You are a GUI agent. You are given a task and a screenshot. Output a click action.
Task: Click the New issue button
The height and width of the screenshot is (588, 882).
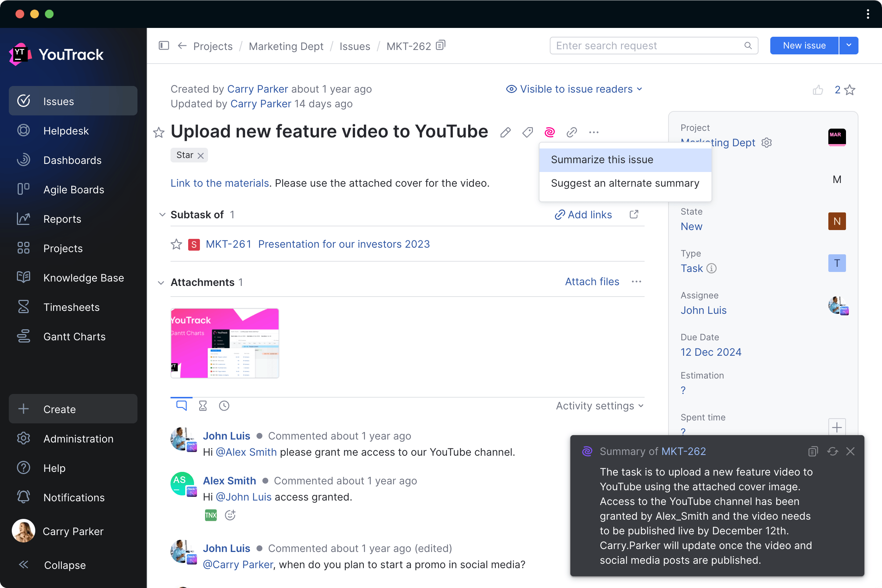[x=804, y=45]
